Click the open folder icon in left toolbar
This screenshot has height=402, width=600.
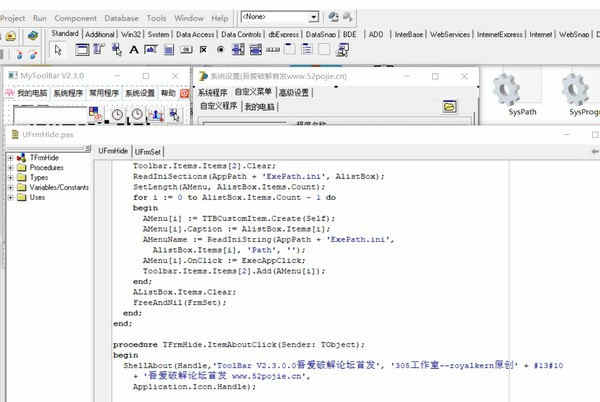coord(11,36)
